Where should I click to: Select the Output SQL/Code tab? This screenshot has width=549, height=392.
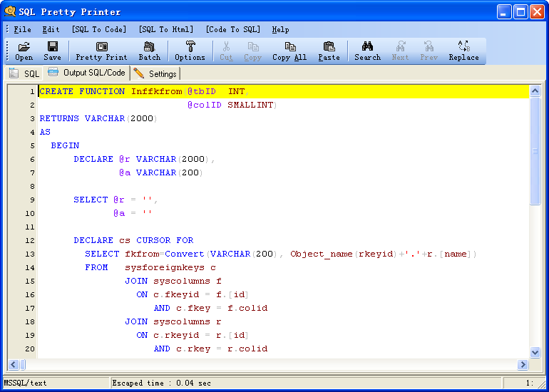click(x=86, y=73)
